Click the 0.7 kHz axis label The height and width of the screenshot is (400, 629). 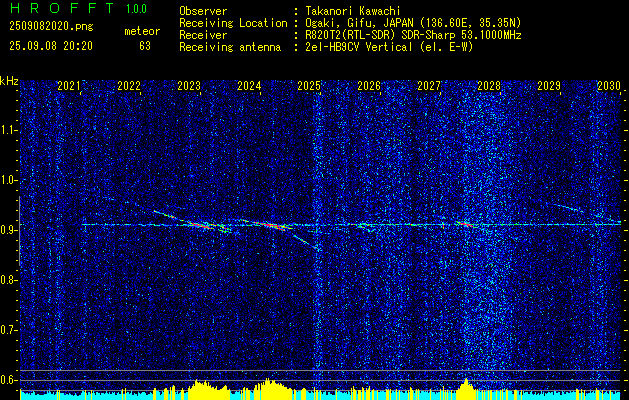[x=8, y=330]
